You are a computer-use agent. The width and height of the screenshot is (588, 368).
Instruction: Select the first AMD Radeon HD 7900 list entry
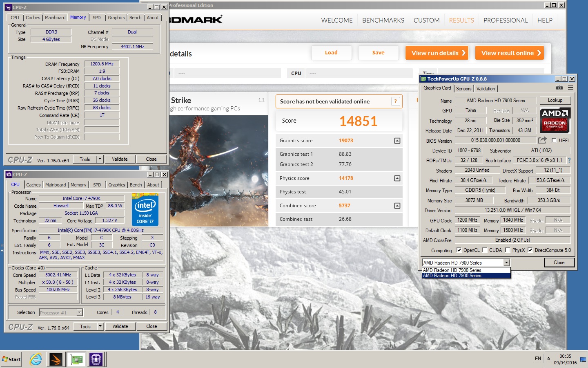pyautogui.click(x=466, y=270)
